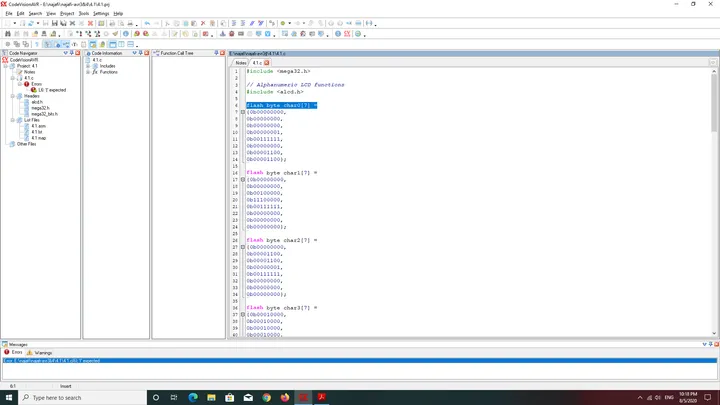Click the save file disk icon

click(54, 23)
